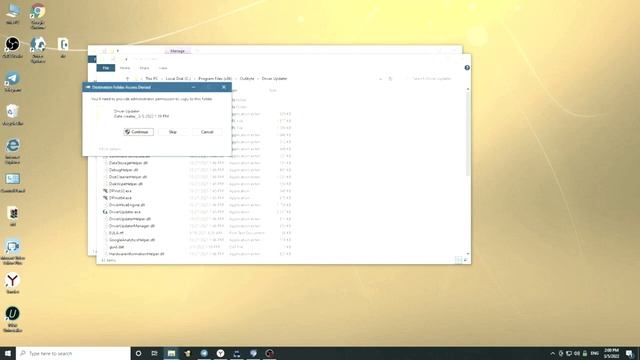The height and width of the screenshot is (360, 640).
Task: Expand More details in the dialog
Action: click(109, 149)
